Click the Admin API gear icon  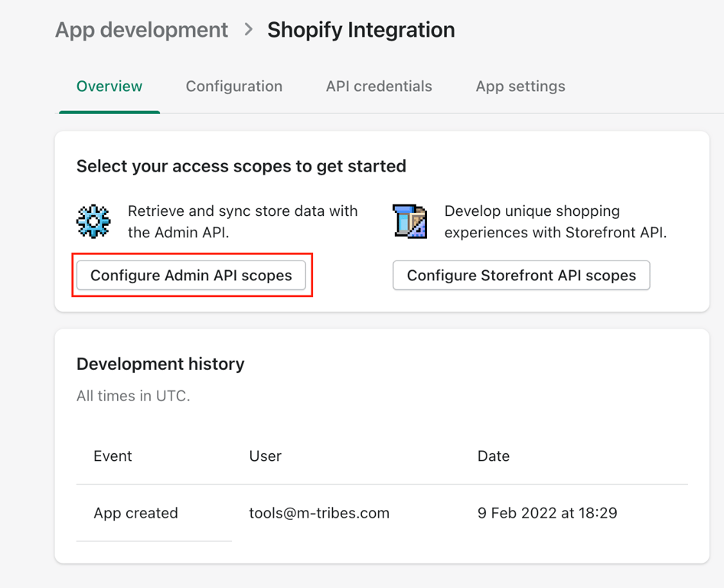coord(93,221)
